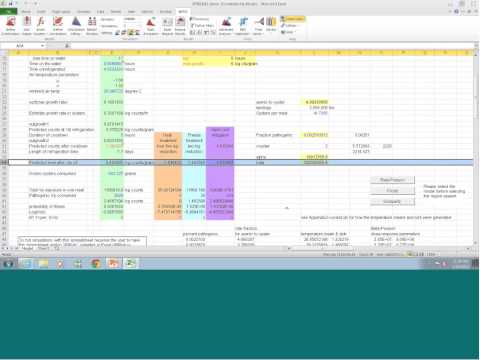Click the Gompertz worksheet button

393,202
